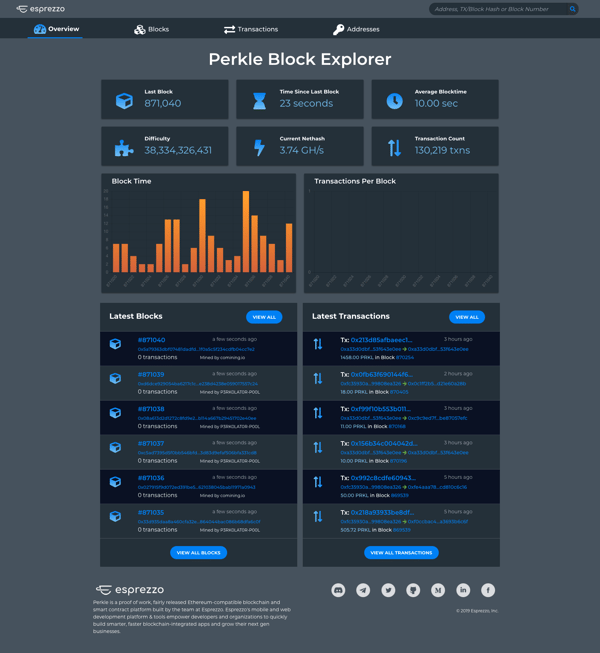Open transaction 0xf99f10b553b011 link
Screen dimensions: 600x653
[x=381, y=409]
